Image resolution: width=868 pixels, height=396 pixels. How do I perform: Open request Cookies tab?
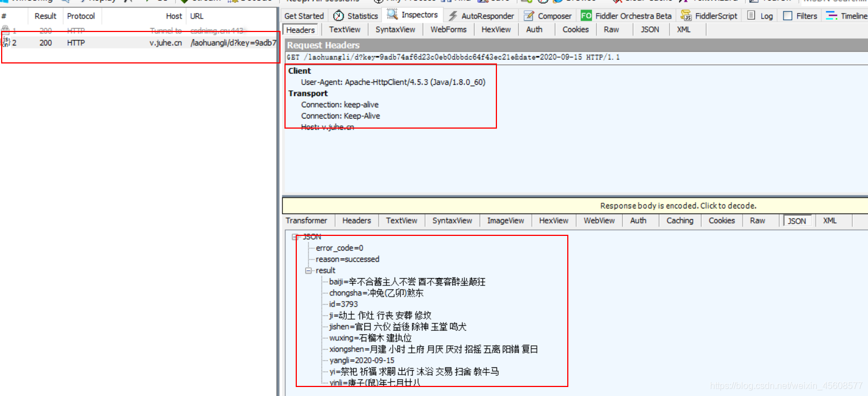point(576,29)
